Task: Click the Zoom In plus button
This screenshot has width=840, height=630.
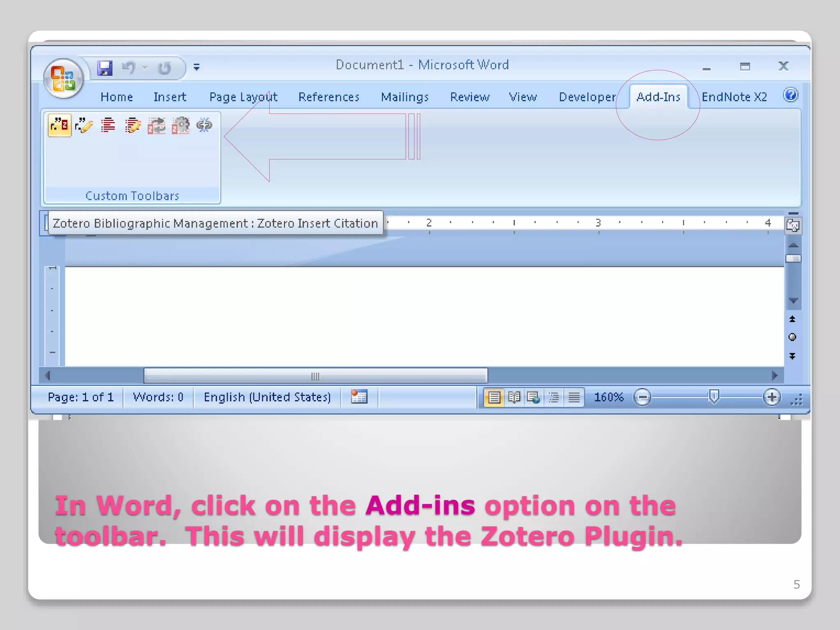Action: (772, 397)
